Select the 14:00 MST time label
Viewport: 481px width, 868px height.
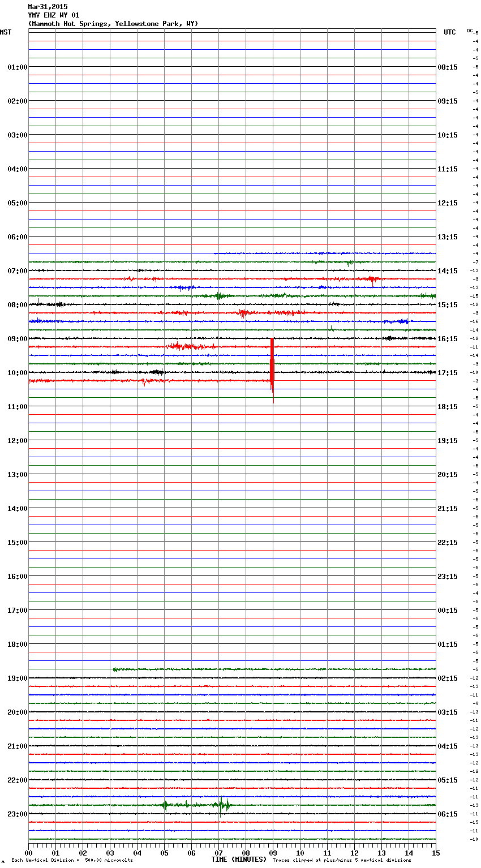[x=18, y=509]
